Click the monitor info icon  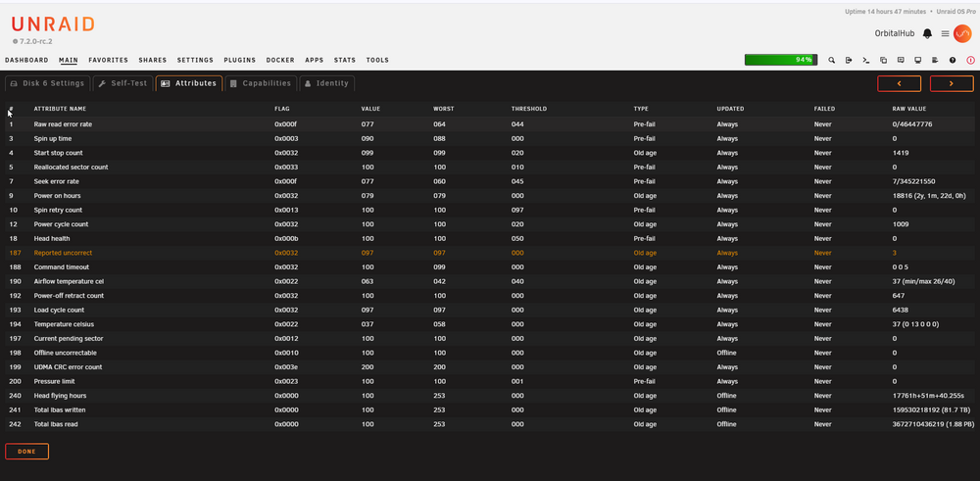click(918, 60)
